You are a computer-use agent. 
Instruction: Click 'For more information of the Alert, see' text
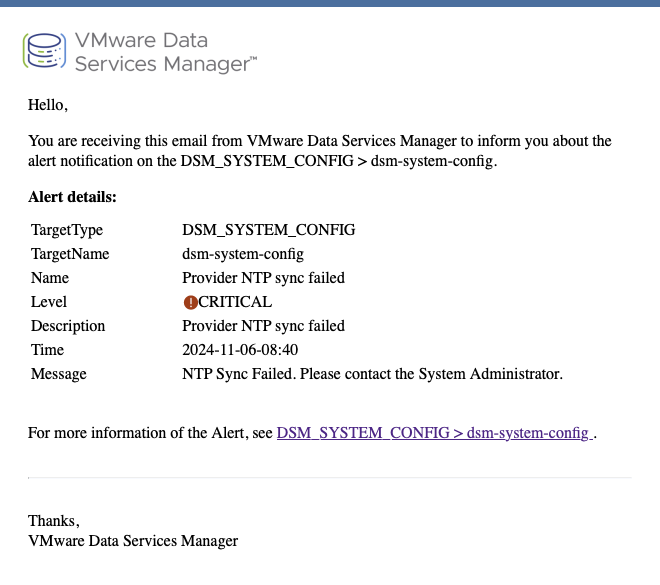[150, 433]
